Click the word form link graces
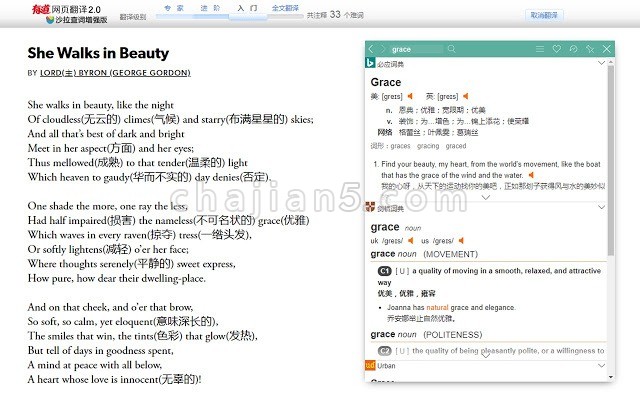Screen dimensions: 640x400 click(x=400, y=146)
